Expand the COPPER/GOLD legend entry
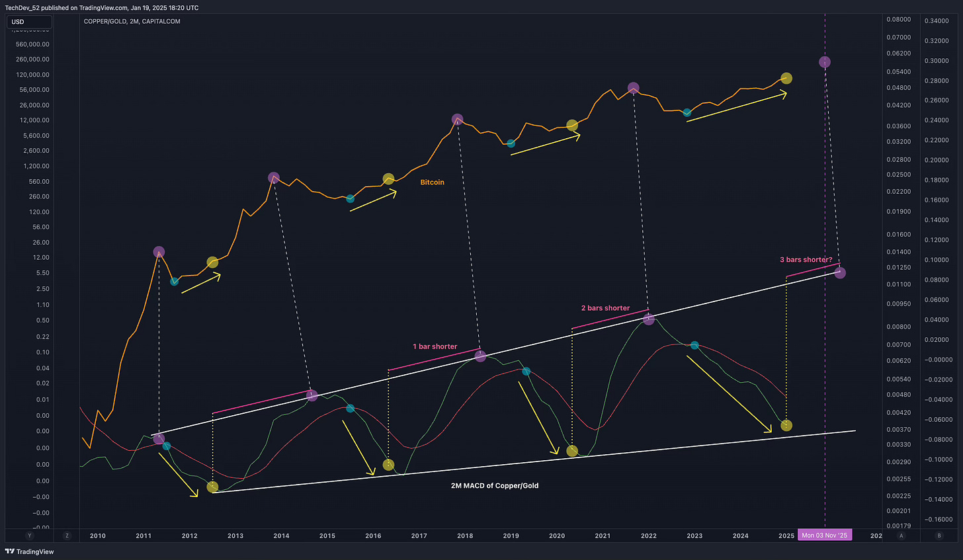 pos(132,20)
